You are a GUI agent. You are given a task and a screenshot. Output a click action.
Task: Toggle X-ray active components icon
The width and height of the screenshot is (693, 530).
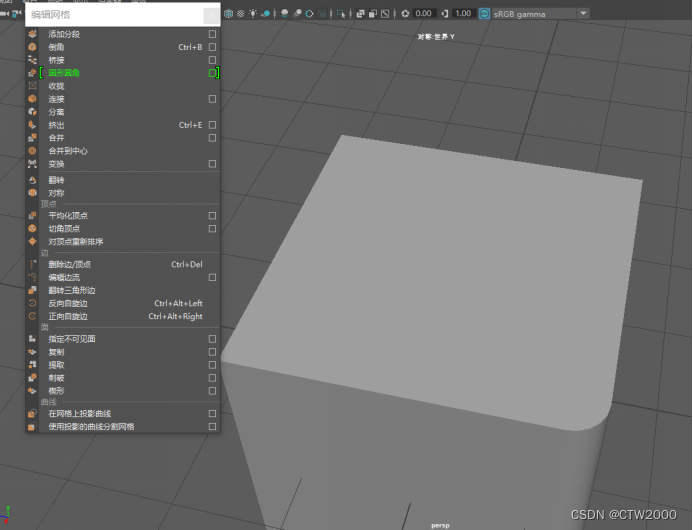pyautogui.click(x=373, y=14)
